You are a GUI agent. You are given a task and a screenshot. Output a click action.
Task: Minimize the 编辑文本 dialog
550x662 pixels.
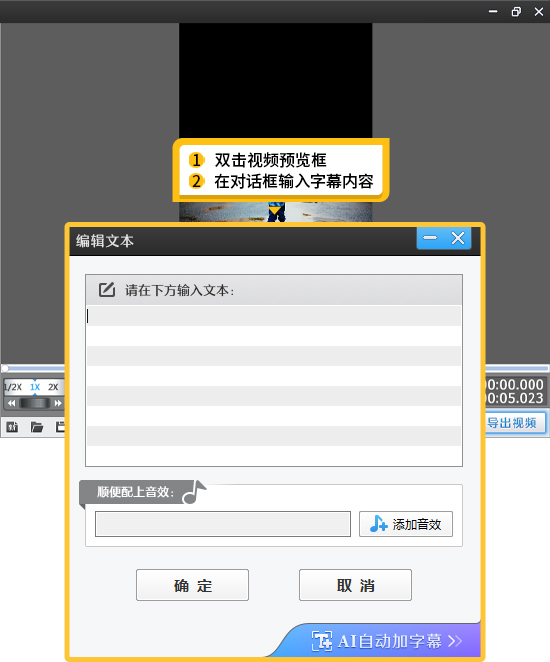tap(430, 238)
